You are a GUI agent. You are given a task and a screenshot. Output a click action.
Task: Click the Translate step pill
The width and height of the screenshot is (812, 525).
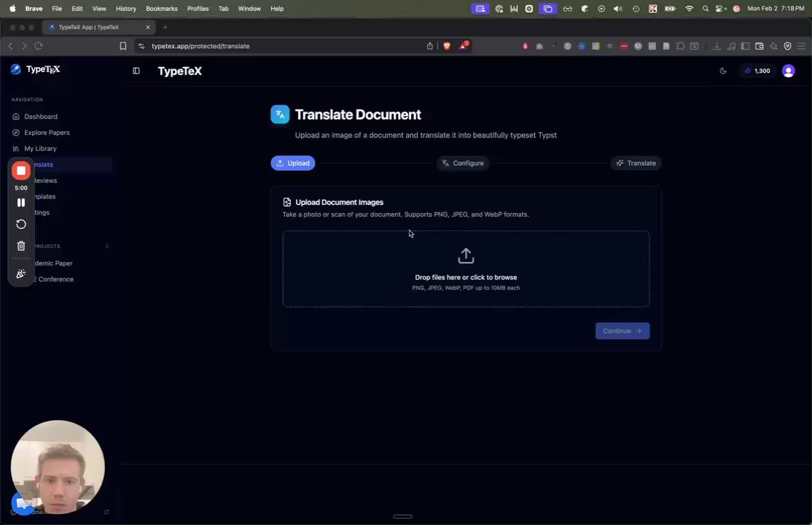(636, 163)
